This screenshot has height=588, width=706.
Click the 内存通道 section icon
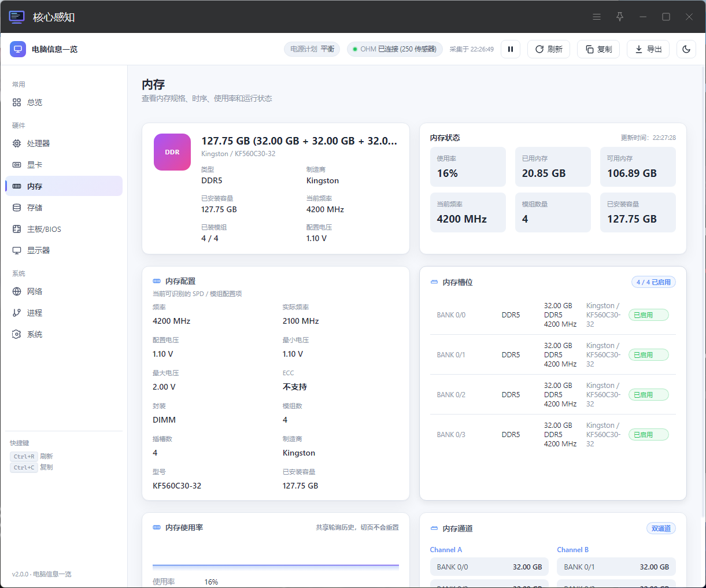coord(434,528)
